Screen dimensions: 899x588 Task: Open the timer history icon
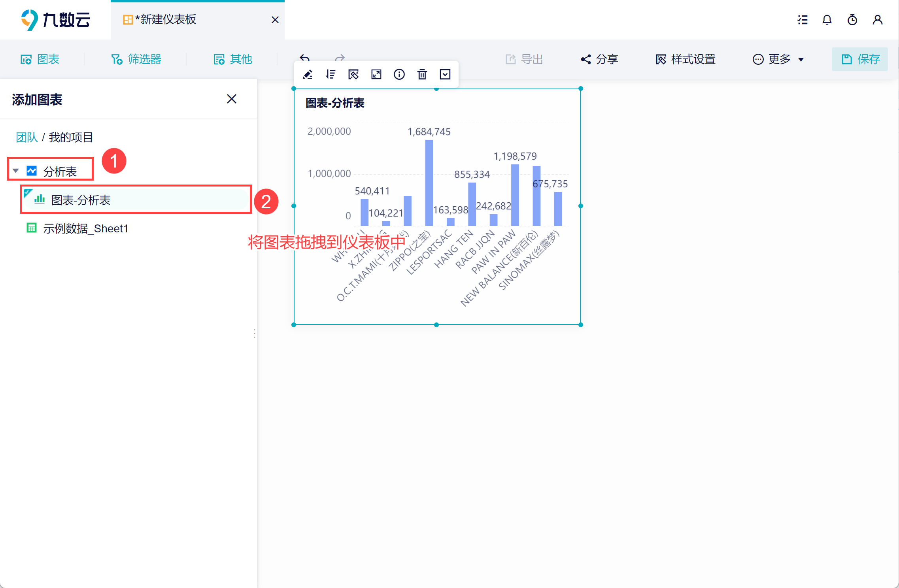852,20
